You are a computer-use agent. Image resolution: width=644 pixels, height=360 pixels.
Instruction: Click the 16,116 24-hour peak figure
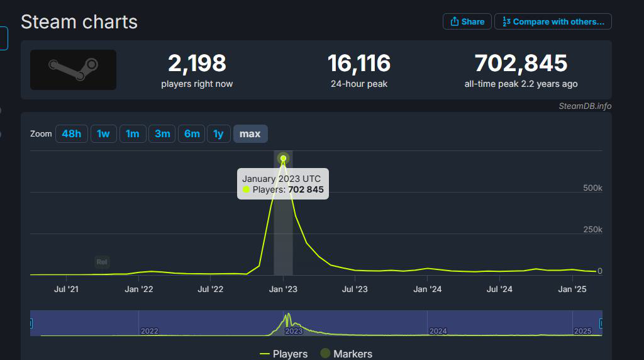(359, 64)
